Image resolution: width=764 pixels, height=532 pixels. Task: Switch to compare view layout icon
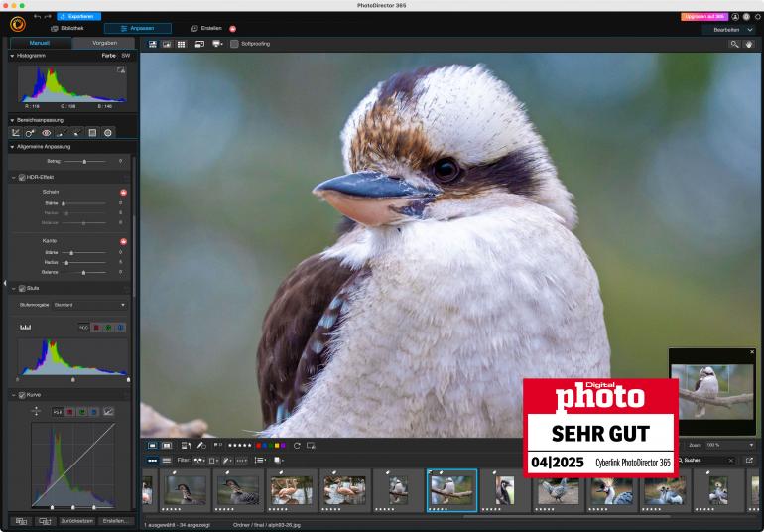(x=167, y=44)
